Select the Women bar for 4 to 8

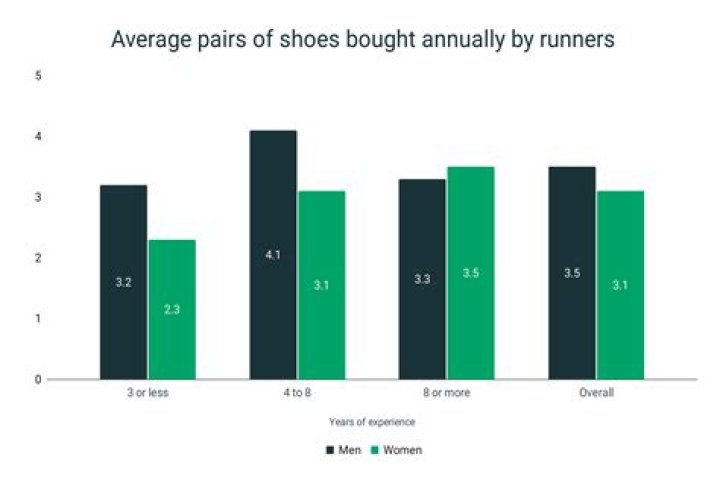322,285
